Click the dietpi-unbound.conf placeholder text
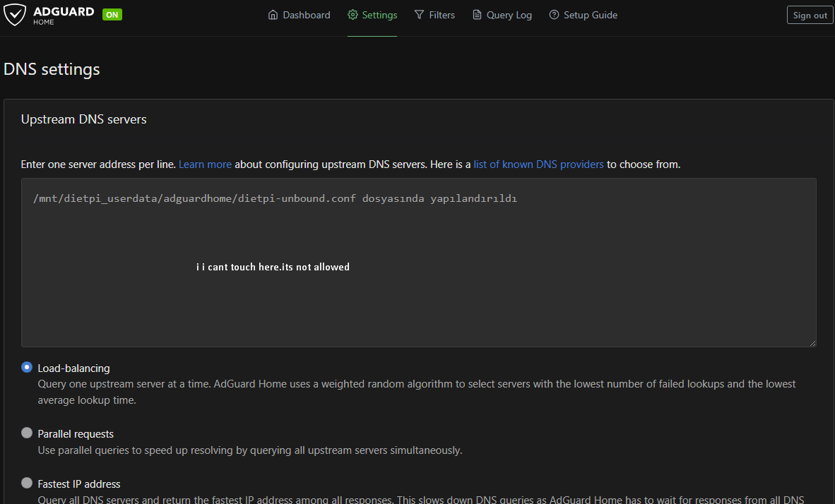 point(275,198)
